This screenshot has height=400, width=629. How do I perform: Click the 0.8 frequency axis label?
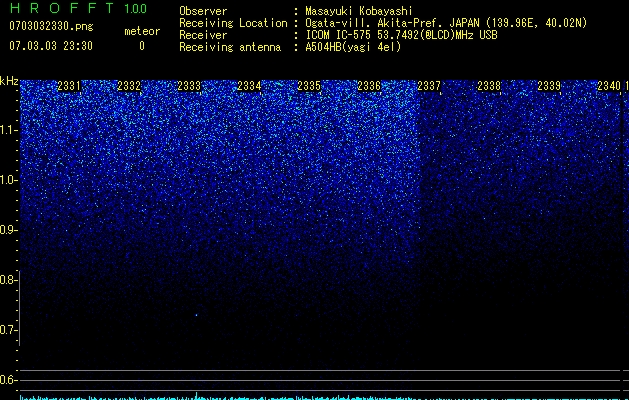click(9, 280)
